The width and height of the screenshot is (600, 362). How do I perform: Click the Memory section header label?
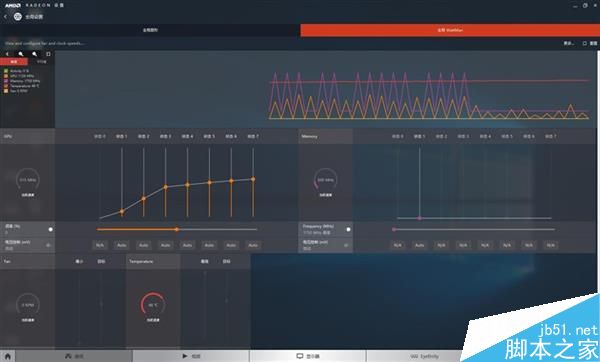tap(309, 136)
